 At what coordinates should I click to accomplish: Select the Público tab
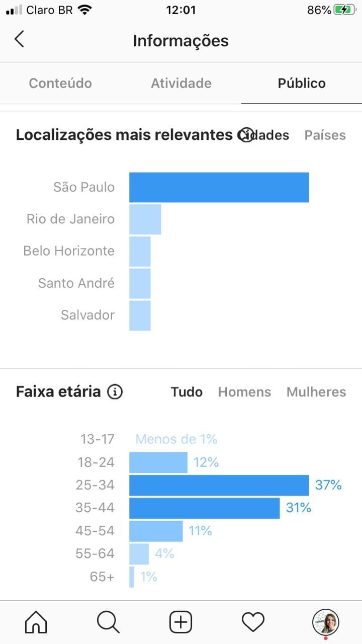(x=302, y=83)
